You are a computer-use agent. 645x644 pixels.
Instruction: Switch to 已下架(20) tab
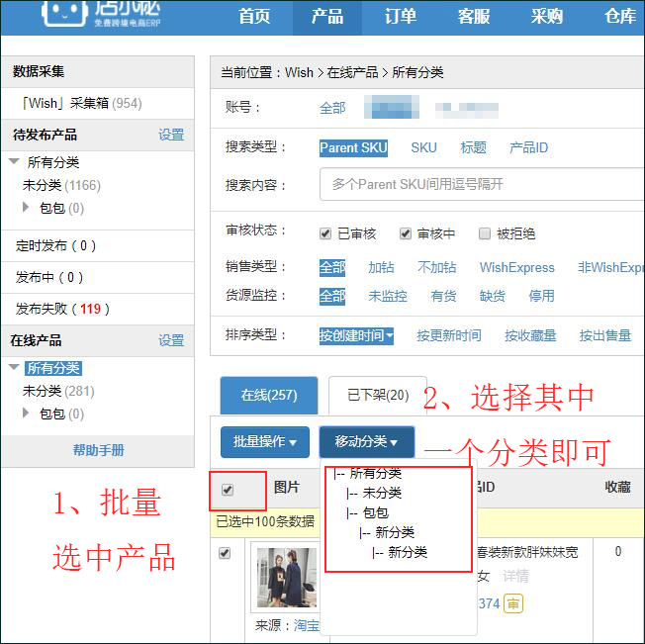pyautogui.click(x=378, y=395)
